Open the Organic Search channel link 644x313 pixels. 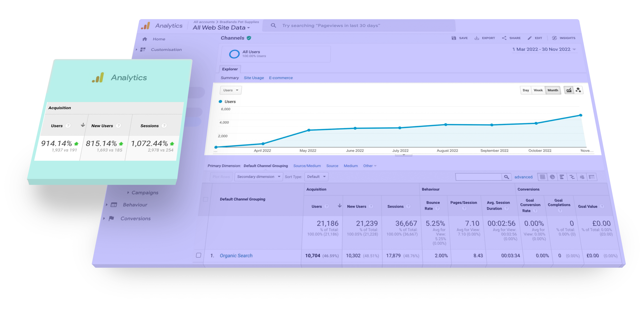236,255
